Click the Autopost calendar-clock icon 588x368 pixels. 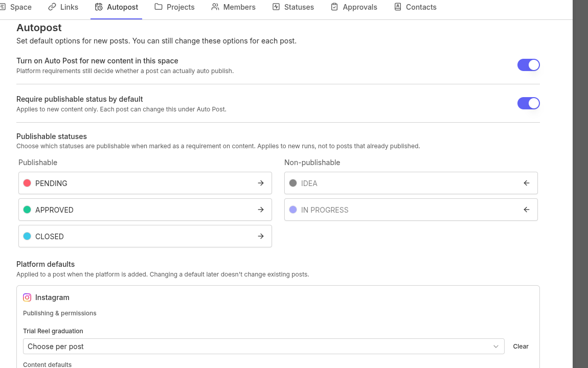click(99, 7)
